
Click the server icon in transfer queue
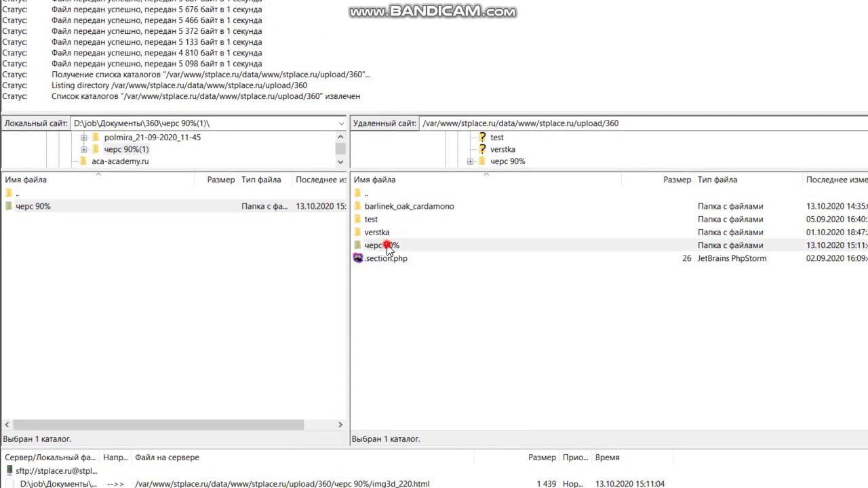(9, 470)
